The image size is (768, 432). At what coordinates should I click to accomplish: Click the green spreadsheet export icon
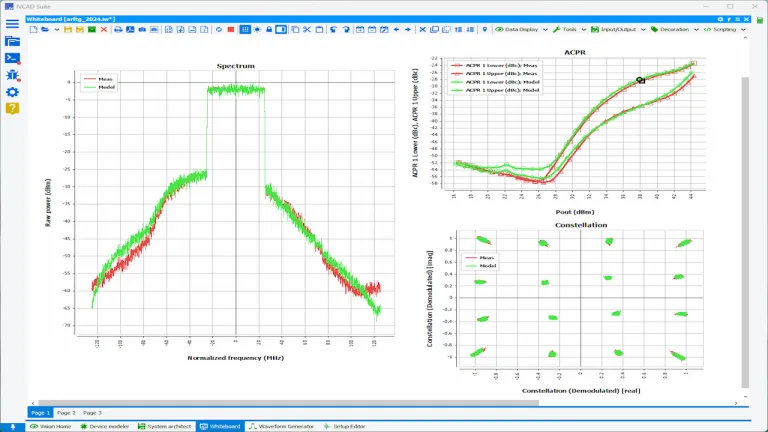click(x=92, y=29)
